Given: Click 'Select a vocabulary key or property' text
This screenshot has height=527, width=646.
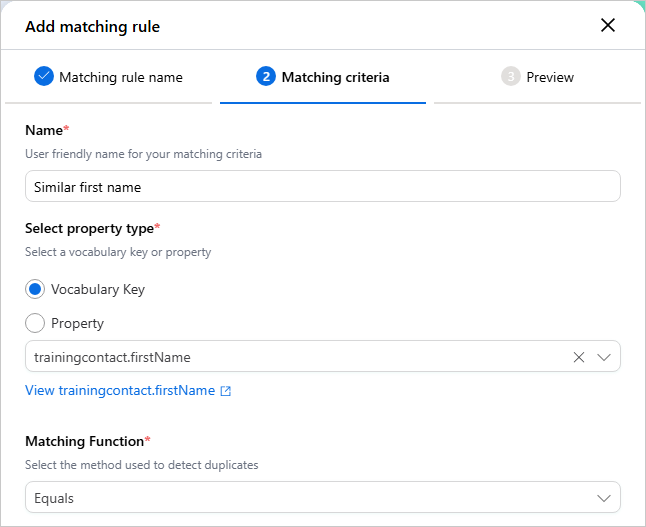Looking at the screenshot, I should point(118,252).
